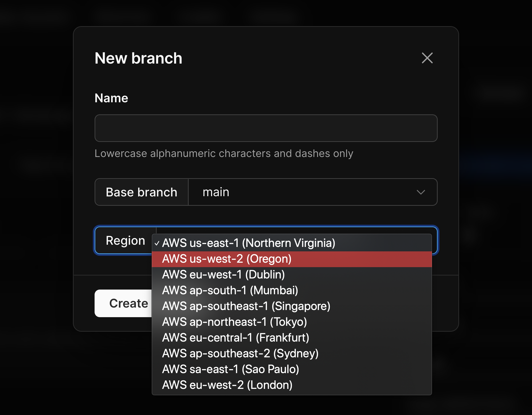Select AWS eu-west-2 (London) region
The image size is (532, 415).
click(x=227, y=385)
